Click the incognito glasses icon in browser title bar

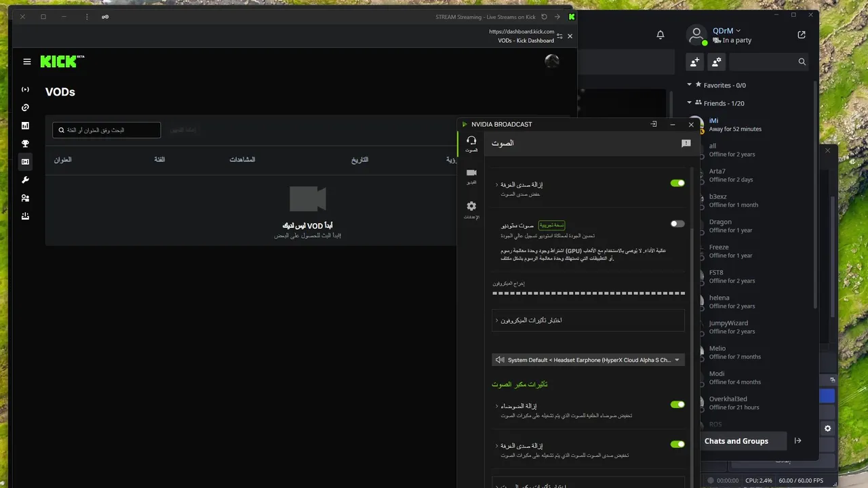pos(105,16)
